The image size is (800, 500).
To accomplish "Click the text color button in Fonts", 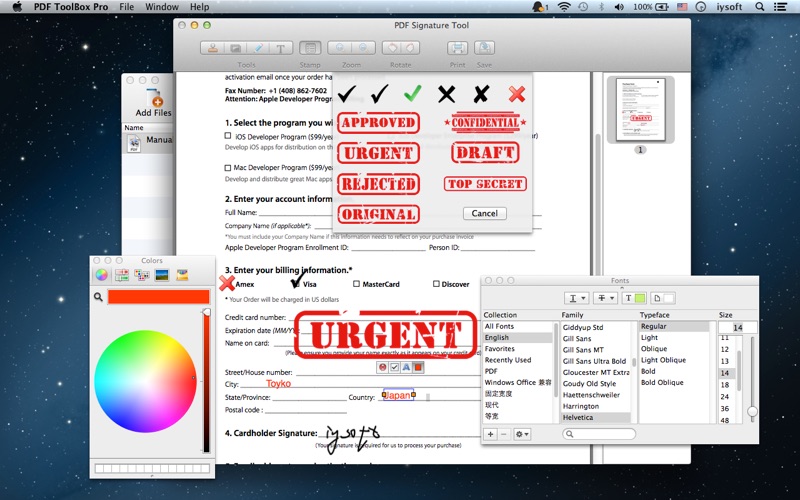I will pyautogui.click(x=634, y=298).
